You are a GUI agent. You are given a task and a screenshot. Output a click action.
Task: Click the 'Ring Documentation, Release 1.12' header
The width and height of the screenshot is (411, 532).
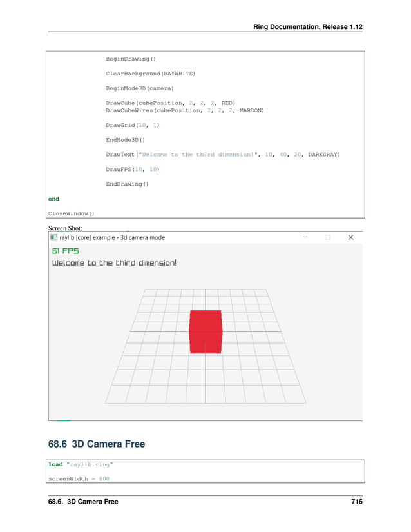pos(308,27)
